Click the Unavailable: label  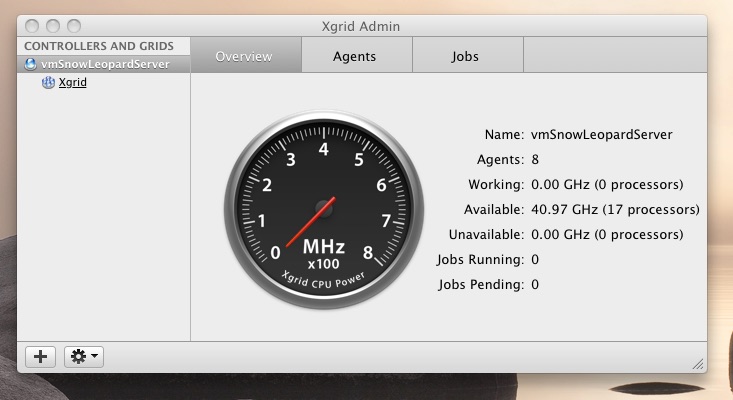487,235
